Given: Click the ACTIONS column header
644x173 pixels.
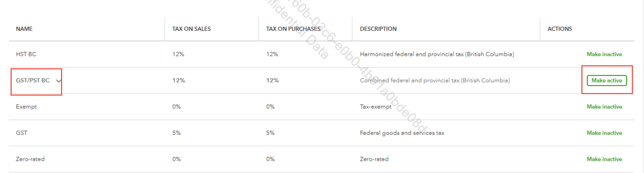Looking at the screenshot, I should [559, 29].
